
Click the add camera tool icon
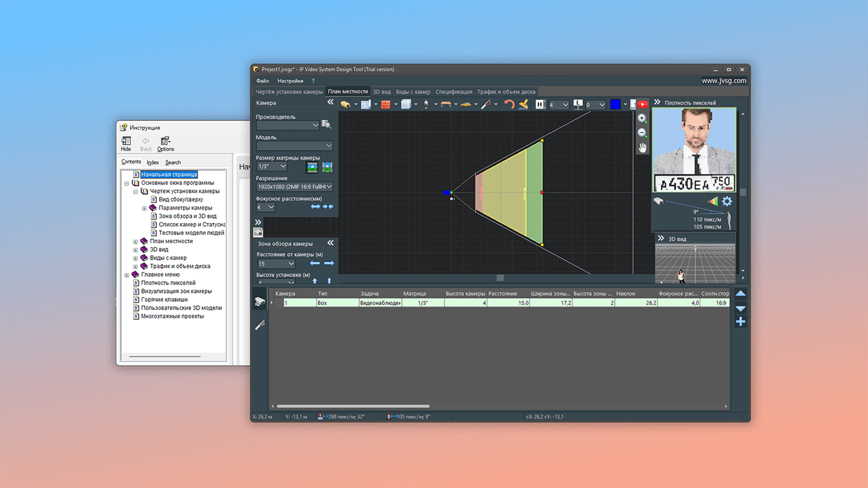coord(345,104)
